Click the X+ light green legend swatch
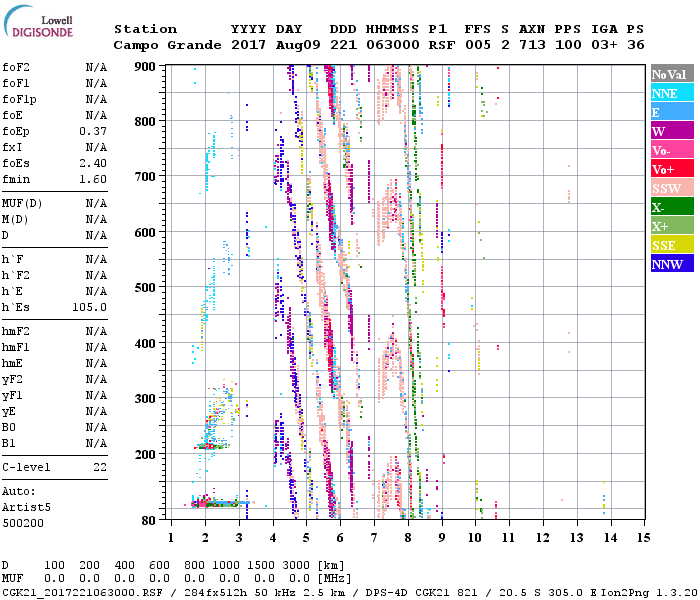This screenshot has height=600, width=700. pos(671,226)
